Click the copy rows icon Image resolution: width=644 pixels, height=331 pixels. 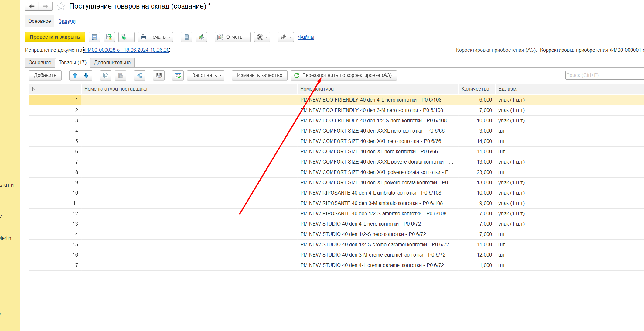click(x=106, y=75)
